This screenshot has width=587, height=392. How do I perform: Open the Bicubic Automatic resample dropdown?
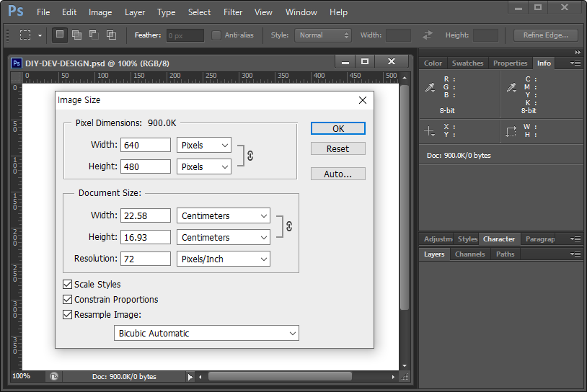pos(207,333)
